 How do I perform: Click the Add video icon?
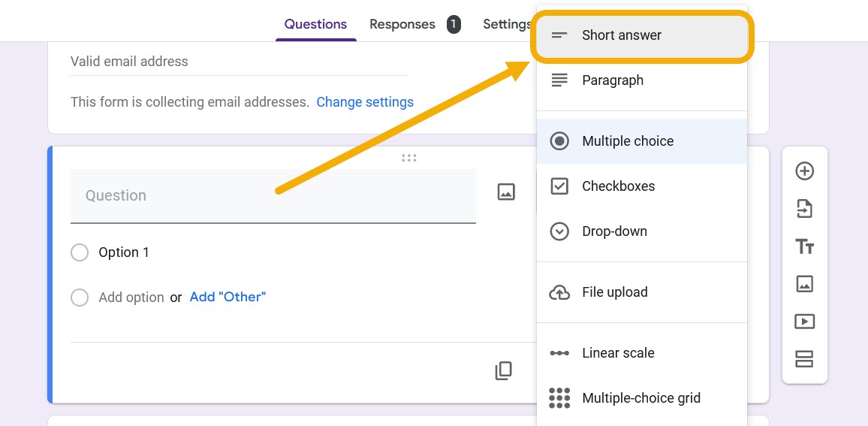[x=804, y=322]
